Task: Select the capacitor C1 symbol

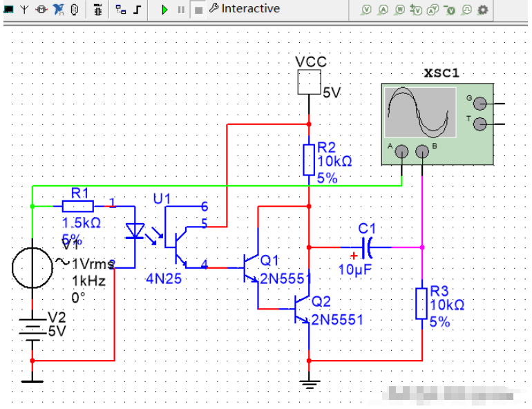Action: (x=366, y=246)
